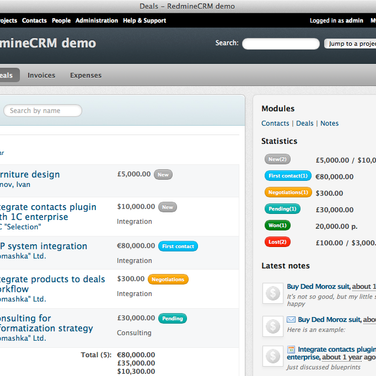Screen dimensions: 376x376
Task: Open the Contacts module link
Action: pos(275,123)
